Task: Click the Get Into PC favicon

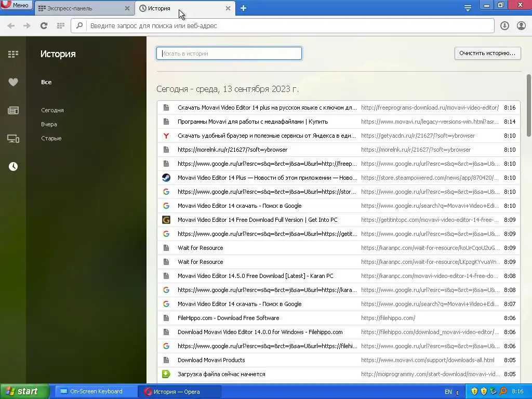Action: pyautogui.click(x=166, y=220)
